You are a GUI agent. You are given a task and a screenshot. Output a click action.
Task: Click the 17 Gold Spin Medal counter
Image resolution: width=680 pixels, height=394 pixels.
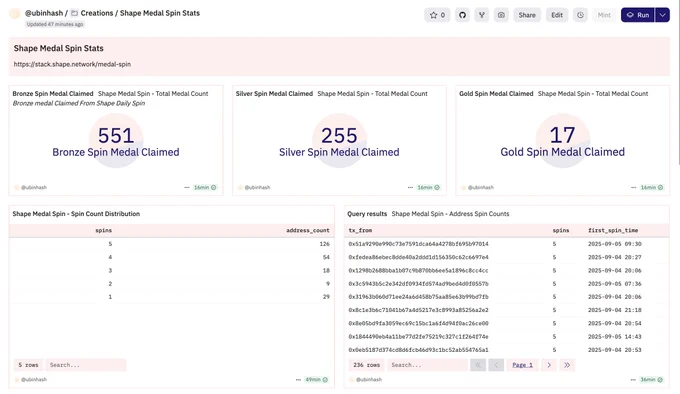[x=562, y=135]
